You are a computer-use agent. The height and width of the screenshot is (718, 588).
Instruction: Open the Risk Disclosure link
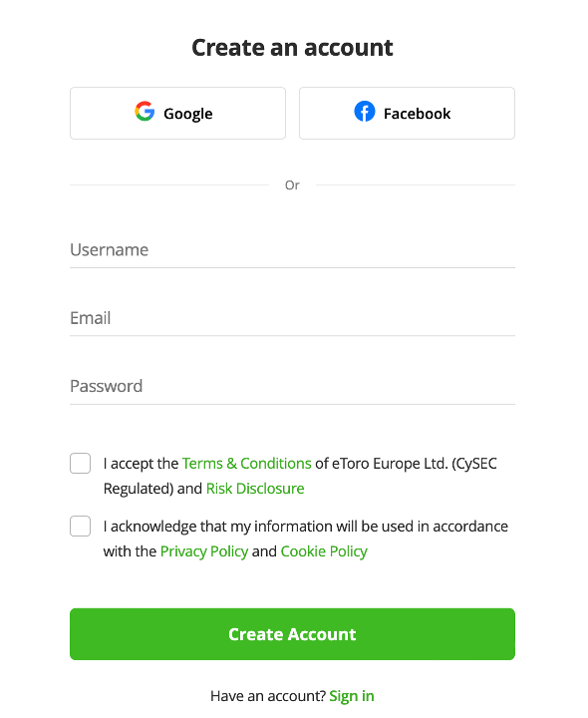pyautogui.click(x=255, y=489)
